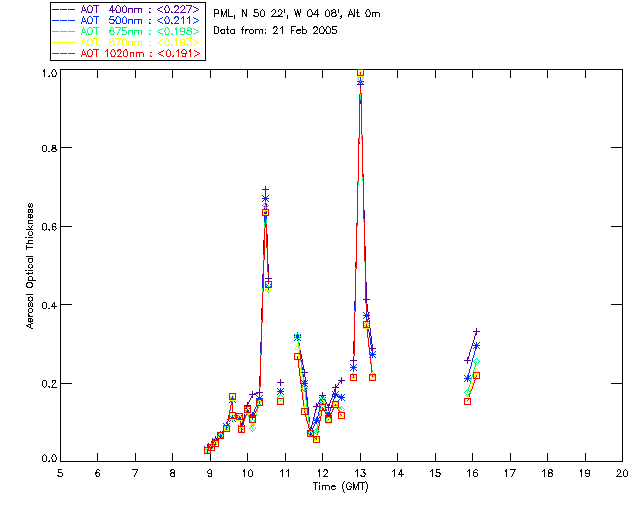Click the x-axis label 13
Image resolution: width=640 pixels, height=512 pixels.
coord(360,473)
